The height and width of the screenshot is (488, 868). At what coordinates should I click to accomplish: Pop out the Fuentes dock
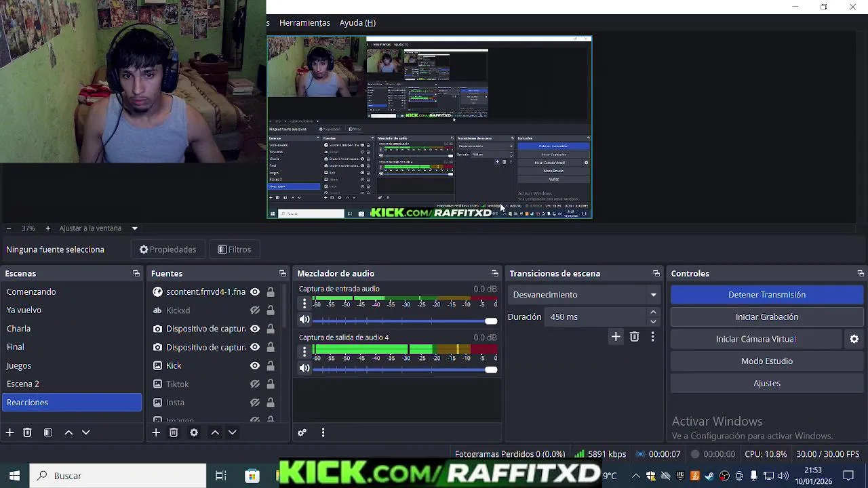pos(283,273)
